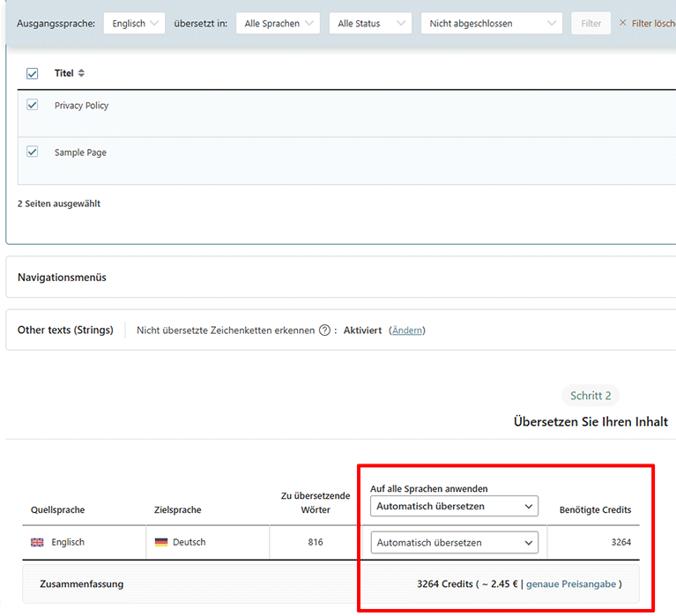Expand the Navigationsmenüs section
676x616 pixels.
point(62,278)
